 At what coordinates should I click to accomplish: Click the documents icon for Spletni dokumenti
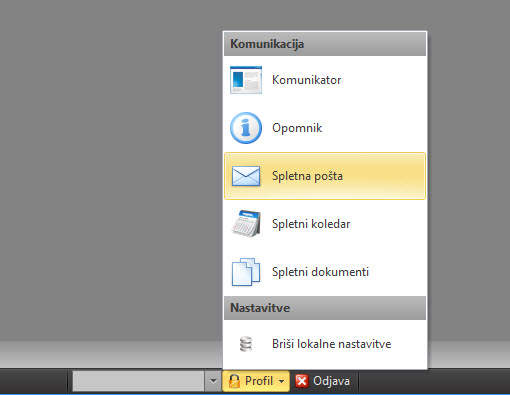[x=246, y=272]
